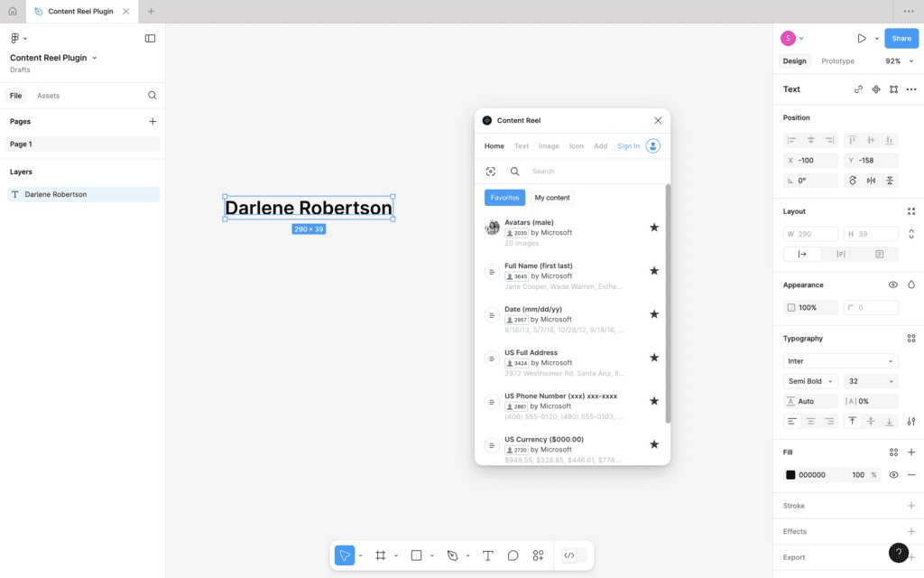Open font family dropdown Inter
924x578 pixels.
pos(840,361)
